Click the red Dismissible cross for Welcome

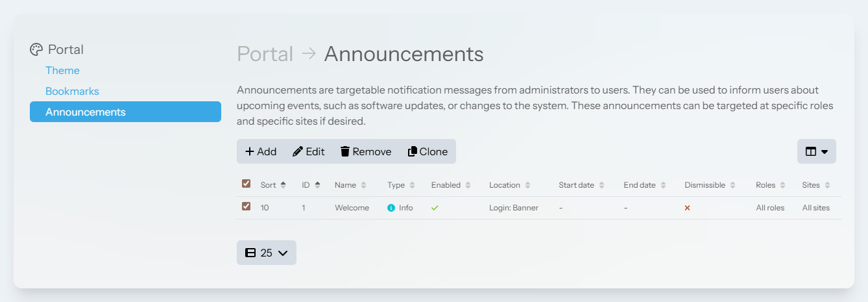pos(687,208)
